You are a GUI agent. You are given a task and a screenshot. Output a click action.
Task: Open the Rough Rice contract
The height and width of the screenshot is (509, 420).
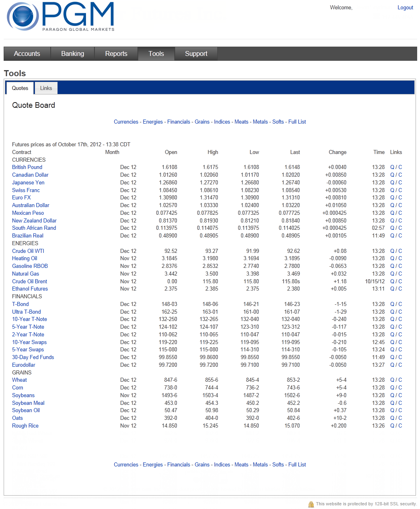(x=25, y=426)
